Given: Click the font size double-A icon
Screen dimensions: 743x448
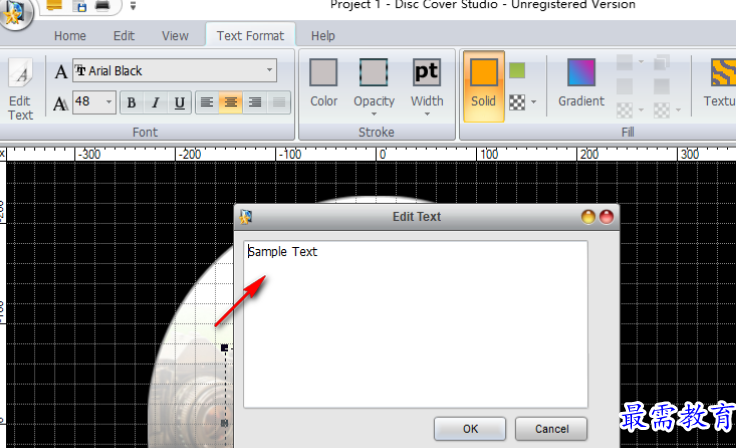Looking at the screenshot, I should pyautogui.click(x=61, y=103).
